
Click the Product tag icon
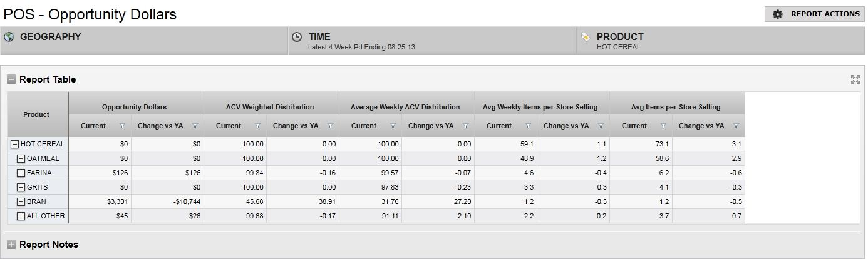[x=586, y=37]
